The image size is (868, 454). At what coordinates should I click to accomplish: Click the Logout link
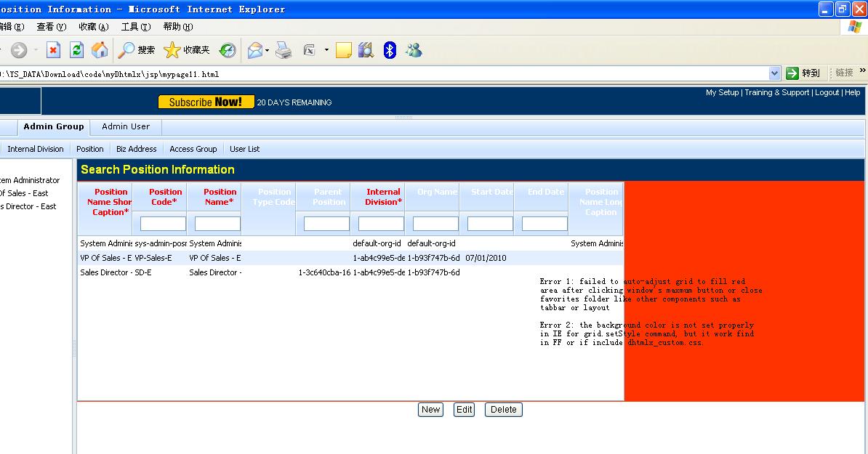pyautogui.click(x=827, y=93)
